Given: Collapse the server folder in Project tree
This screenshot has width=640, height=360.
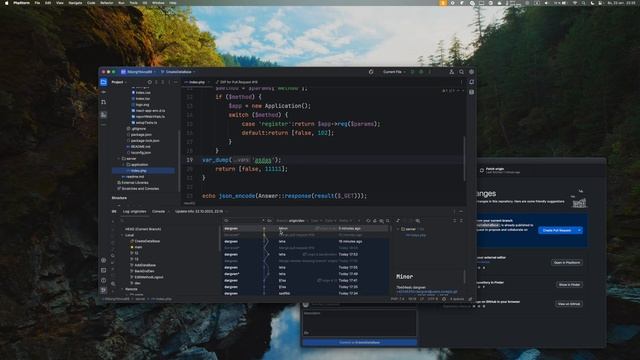Looking at the screenshot, I should click(x=119, y=158).
